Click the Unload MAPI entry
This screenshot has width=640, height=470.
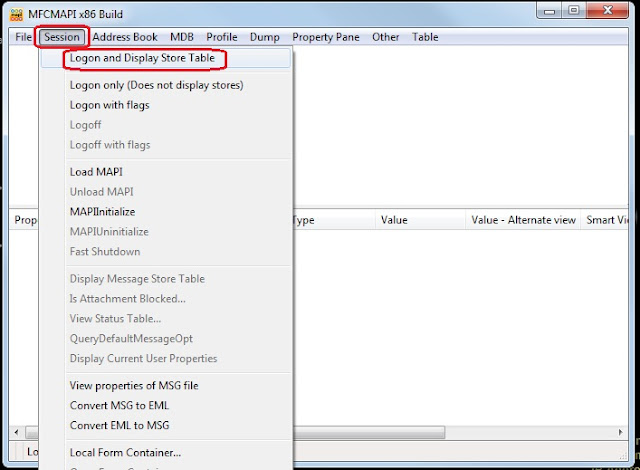pyautogui.click(x=166, y=192)
